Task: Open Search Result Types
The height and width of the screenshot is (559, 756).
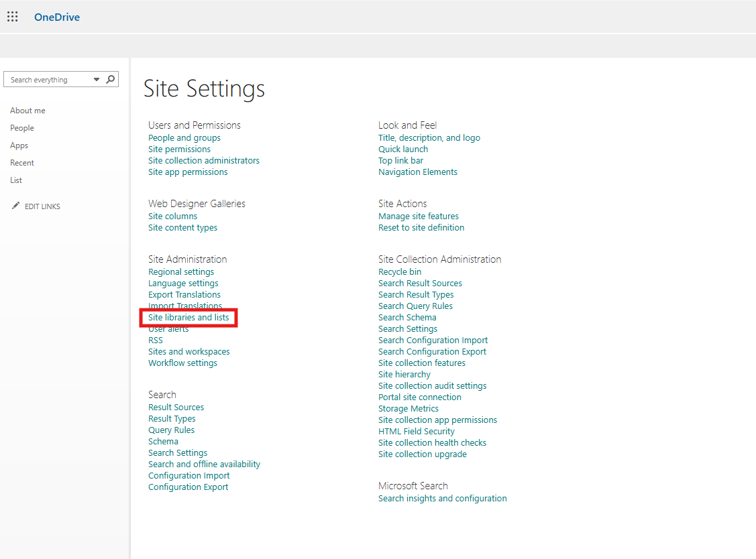Action: 416,294
